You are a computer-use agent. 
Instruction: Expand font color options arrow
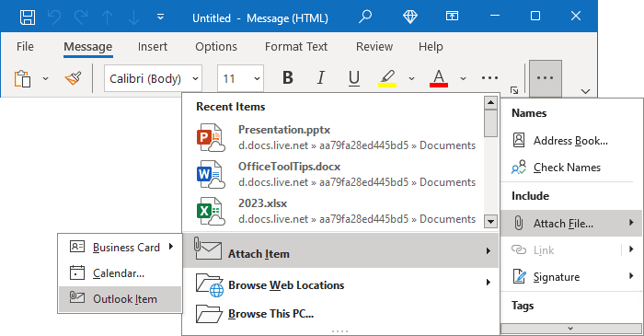coord(464,78)
